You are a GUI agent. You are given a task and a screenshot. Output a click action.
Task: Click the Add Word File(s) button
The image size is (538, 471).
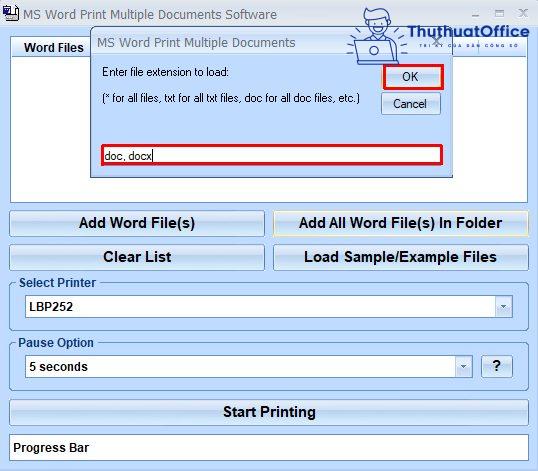(x=137, y=223)
